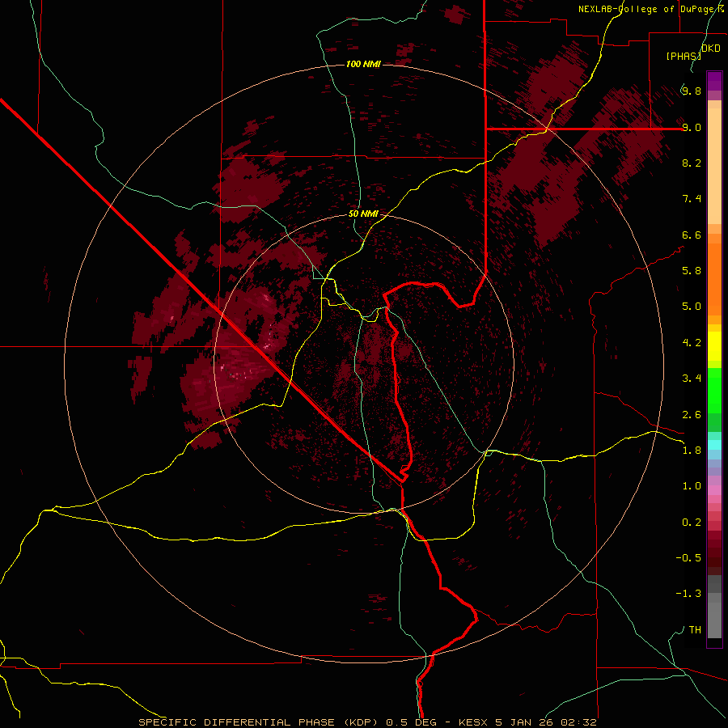
Task: Click the 9.8 scale value
Action: click(x=692, y=91)
